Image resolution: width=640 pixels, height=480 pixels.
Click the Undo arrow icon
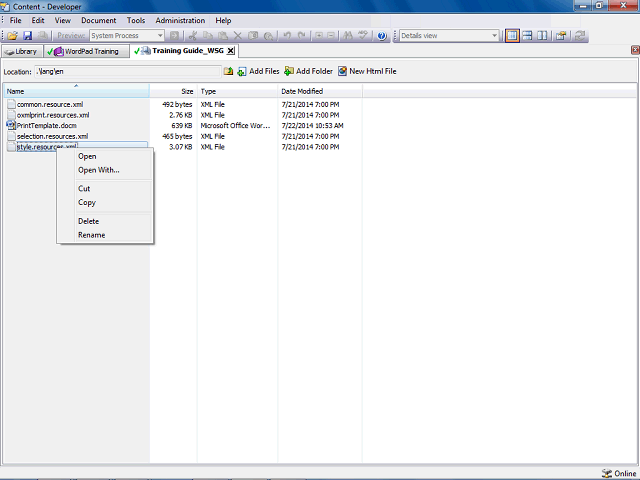[x=287, y=36]
